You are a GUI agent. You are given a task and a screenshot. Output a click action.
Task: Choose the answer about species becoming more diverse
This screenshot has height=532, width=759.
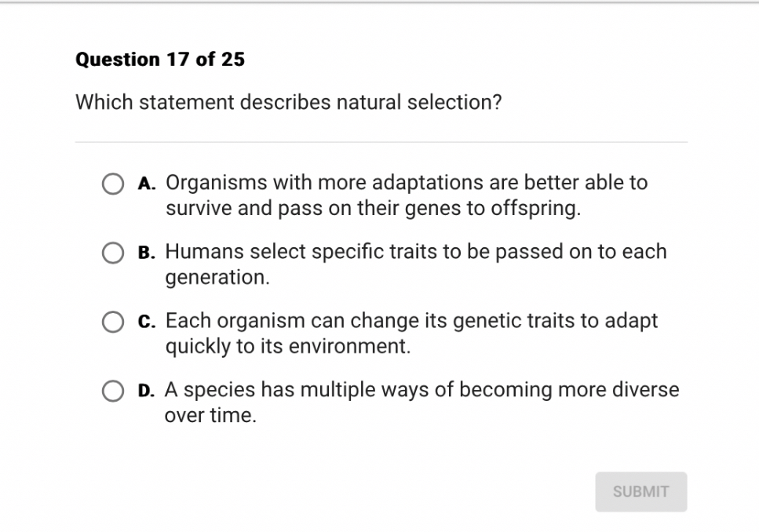click(x=113, y=391)
